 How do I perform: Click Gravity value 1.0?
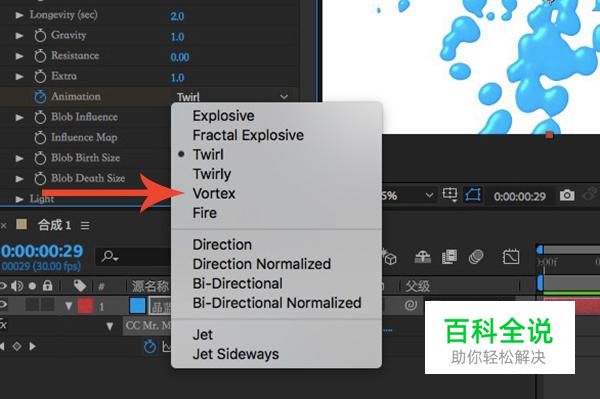[177, 37]
